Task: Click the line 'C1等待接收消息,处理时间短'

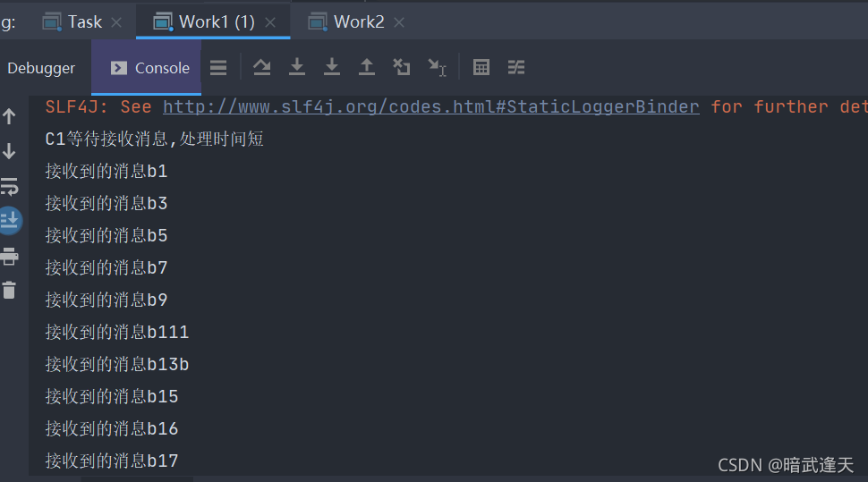Action: pos(154,139)
